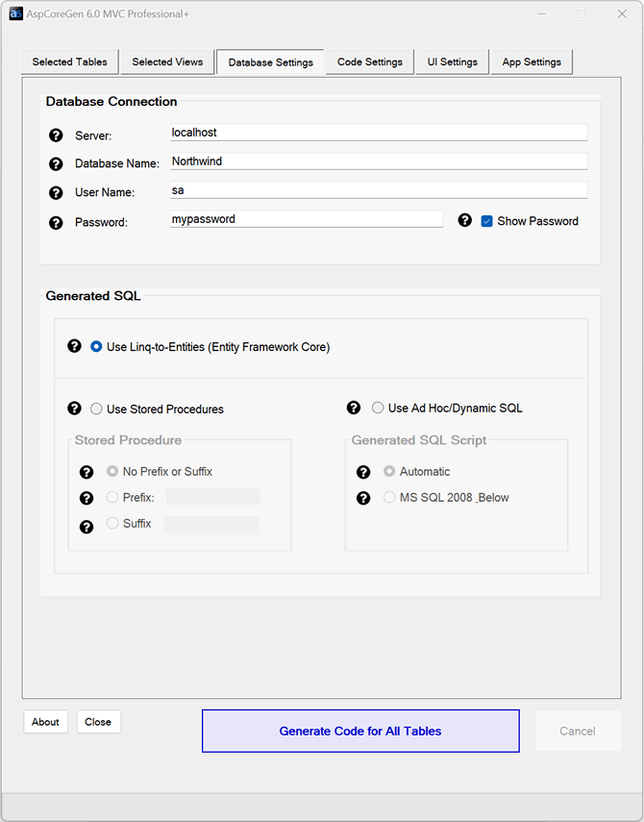Click the help icon next to Server

(x=56, y=136)
